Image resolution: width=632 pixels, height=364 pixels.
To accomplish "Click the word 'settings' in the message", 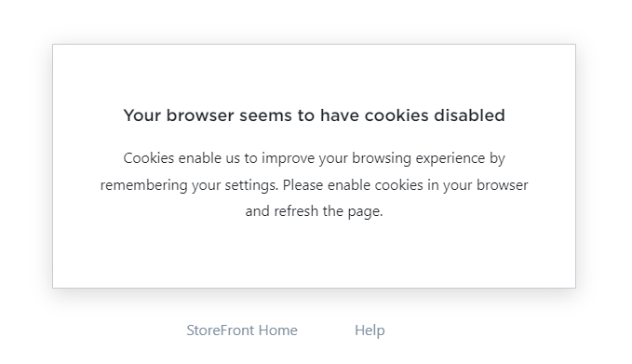I will point(251,185).
